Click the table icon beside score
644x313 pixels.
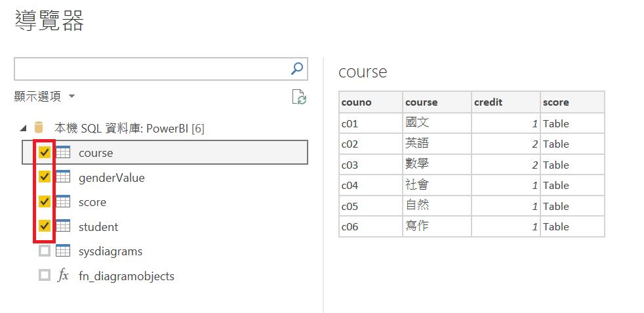coord(63,201)
